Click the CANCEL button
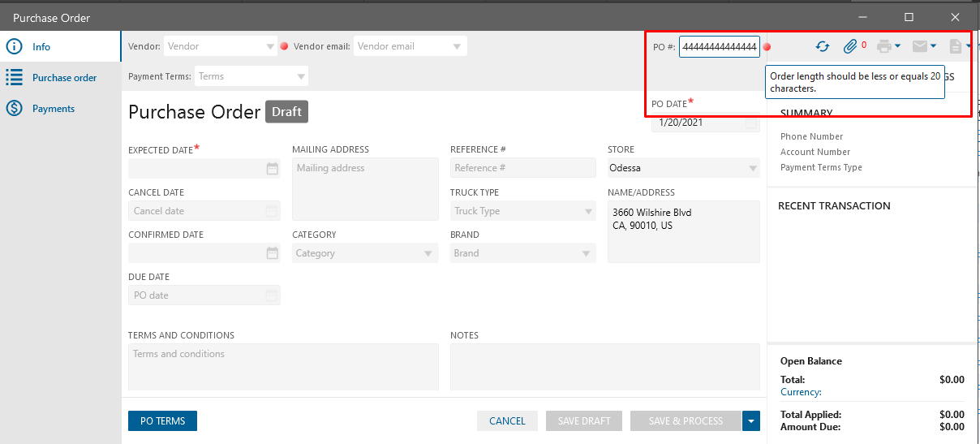The image size is (980, 444). pos(507,421)
